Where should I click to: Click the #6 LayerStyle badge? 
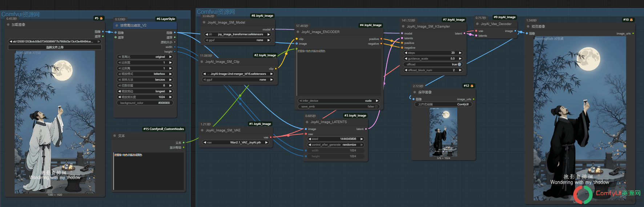166,19
